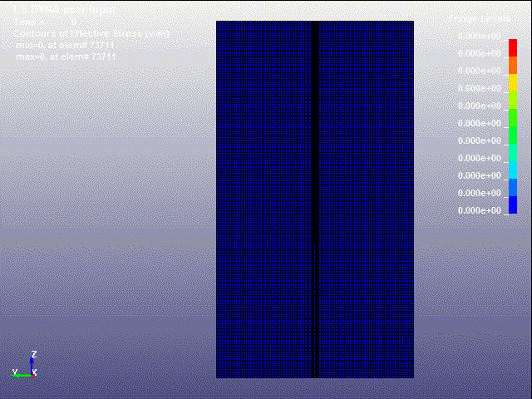Click the Z axis label on triad
This screenshot has height=399, width=532.
(x=33, y=354)
